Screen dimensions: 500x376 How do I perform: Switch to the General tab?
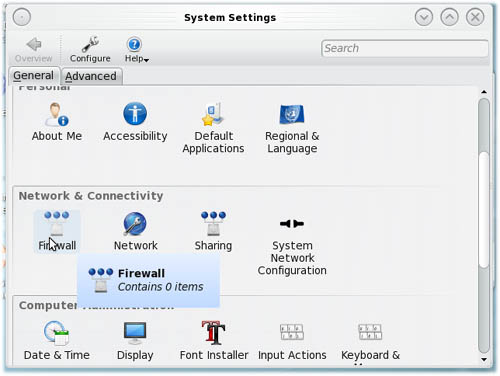(x=33, y=76)
